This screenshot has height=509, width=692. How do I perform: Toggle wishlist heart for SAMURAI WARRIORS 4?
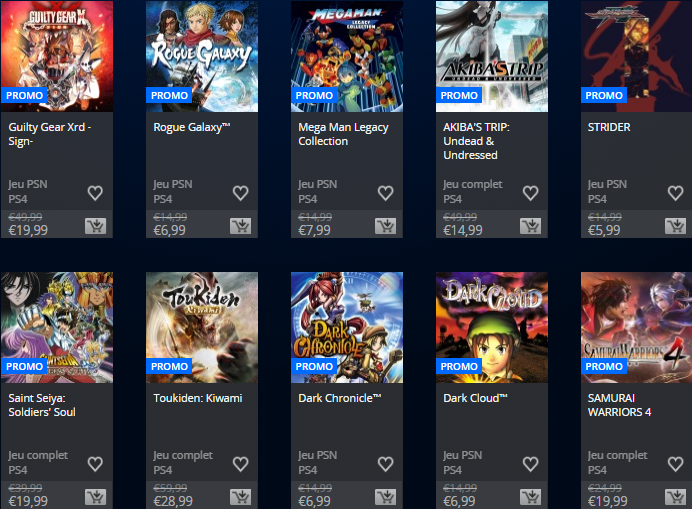[675, 464]
